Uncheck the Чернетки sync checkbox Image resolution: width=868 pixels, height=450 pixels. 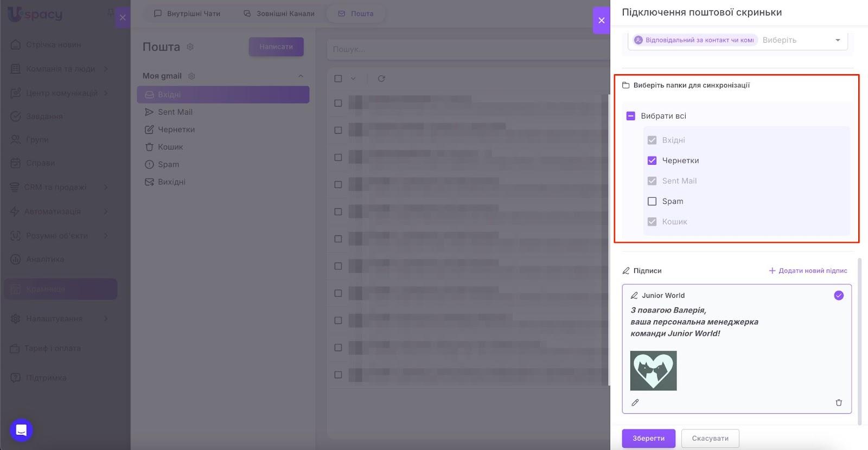point(652,160)
